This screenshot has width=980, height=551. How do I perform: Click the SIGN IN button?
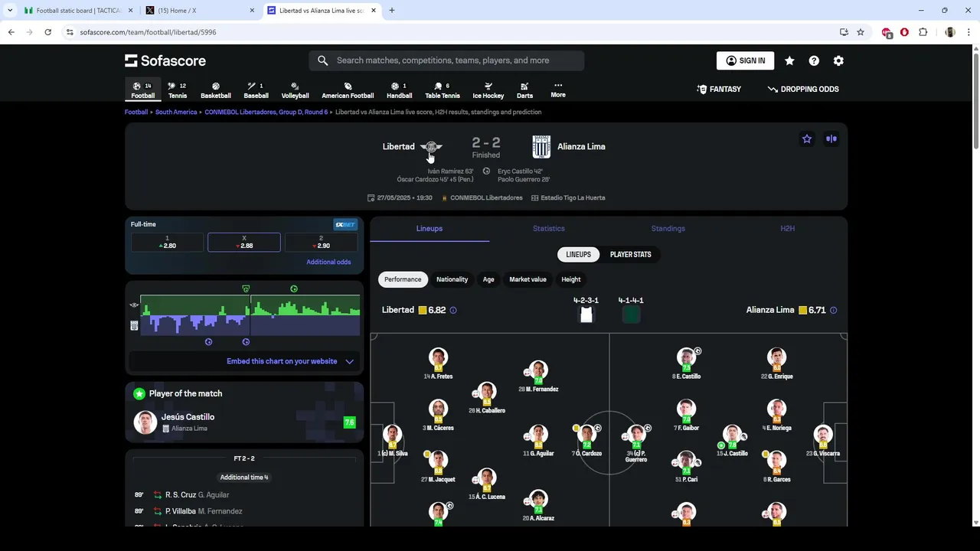(x=745, y=60)
